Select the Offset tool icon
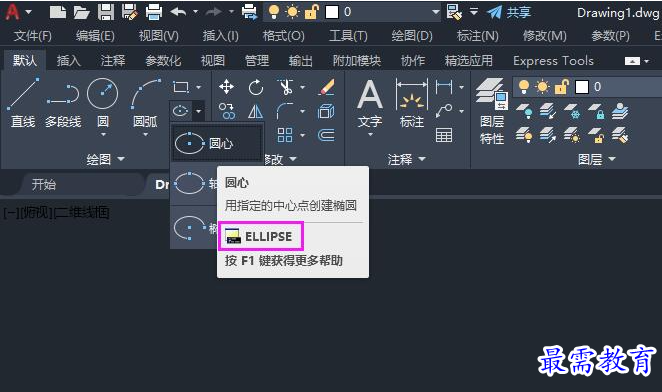 [326, 135]
